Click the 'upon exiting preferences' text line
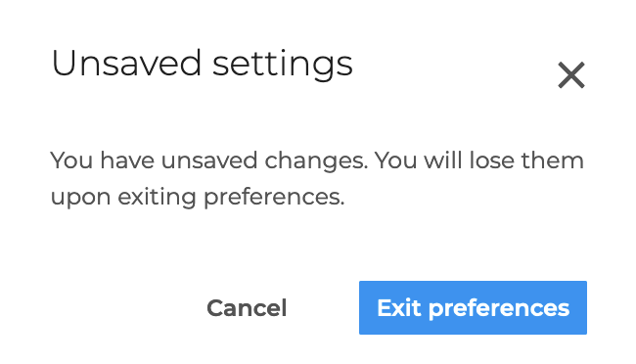The width and height of the screenshot is (636, 364). pos(198,198)
